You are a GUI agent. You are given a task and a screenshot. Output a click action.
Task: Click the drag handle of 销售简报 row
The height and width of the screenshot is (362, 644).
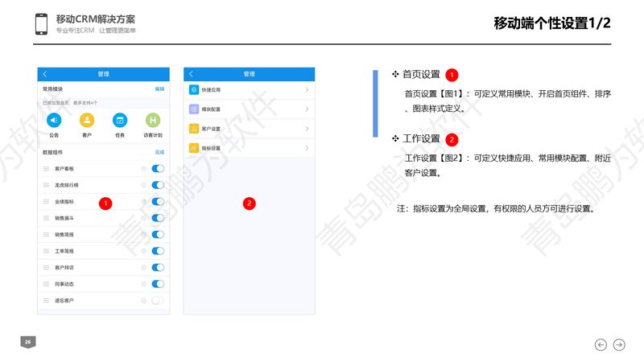pos(46,234)
